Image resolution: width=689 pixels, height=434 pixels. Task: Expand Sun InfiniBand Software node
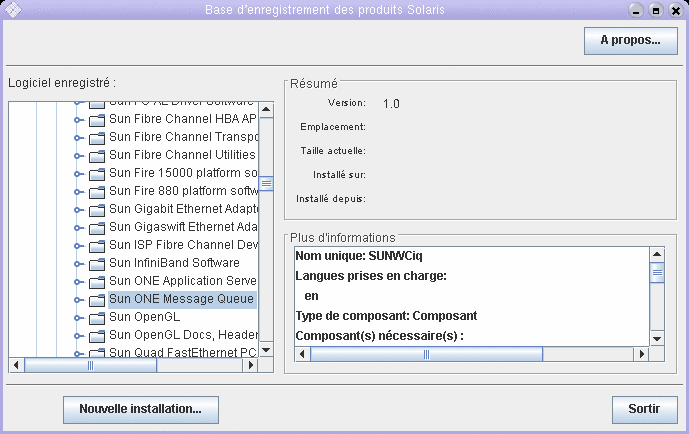coord(79,264)
